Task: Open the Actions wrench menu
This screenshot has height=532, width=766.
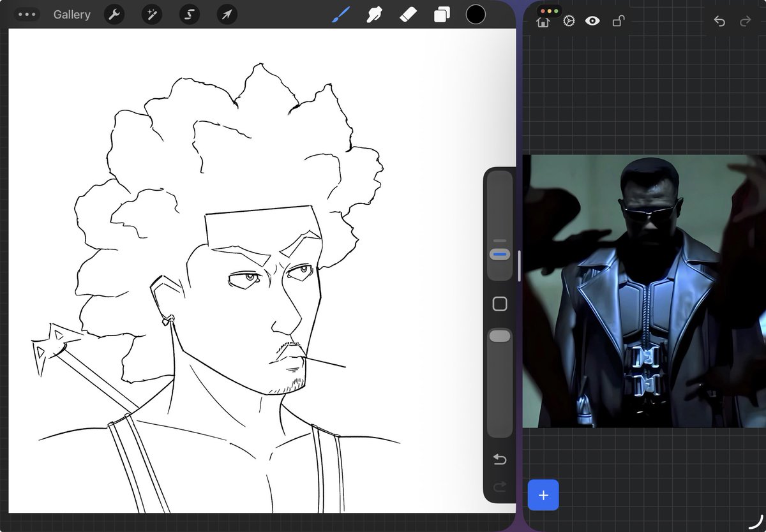Action: pyautogui.click(x=114, y=15)
